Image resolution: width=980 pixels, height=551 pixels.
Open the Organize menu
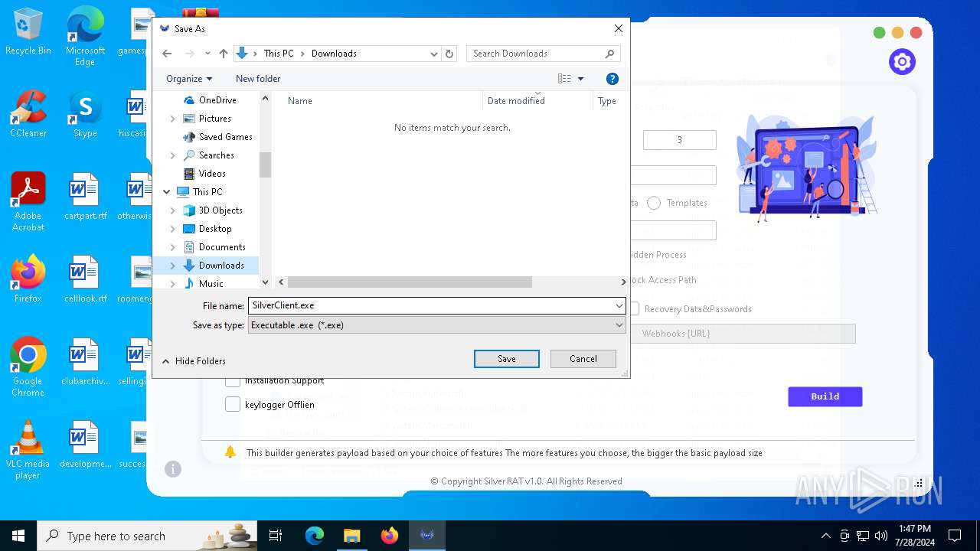coord(189,79)
